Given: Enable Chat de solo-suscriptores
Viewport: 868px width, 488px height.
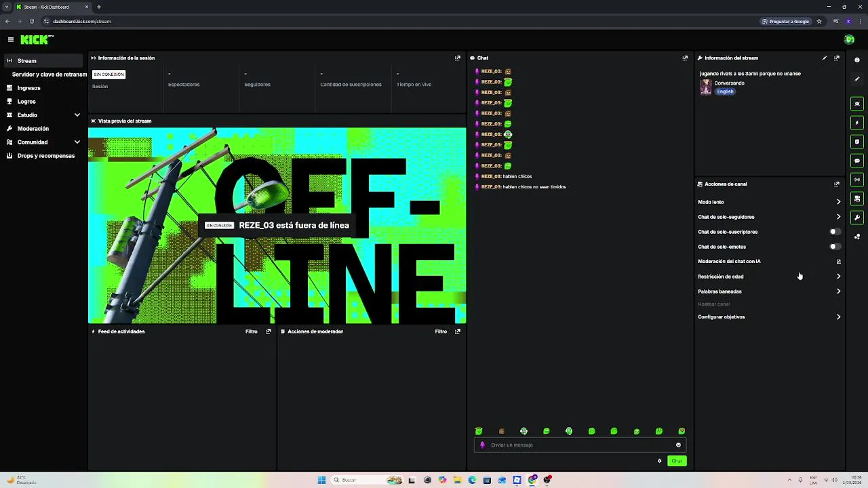Looking at the screenshot, I should coord(835,232).
